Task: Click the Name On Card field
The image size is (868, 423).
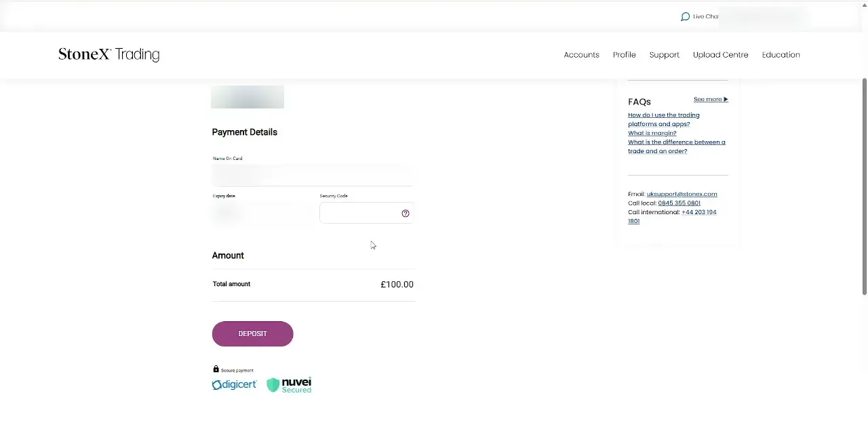Action: click(x=312, y=175)
